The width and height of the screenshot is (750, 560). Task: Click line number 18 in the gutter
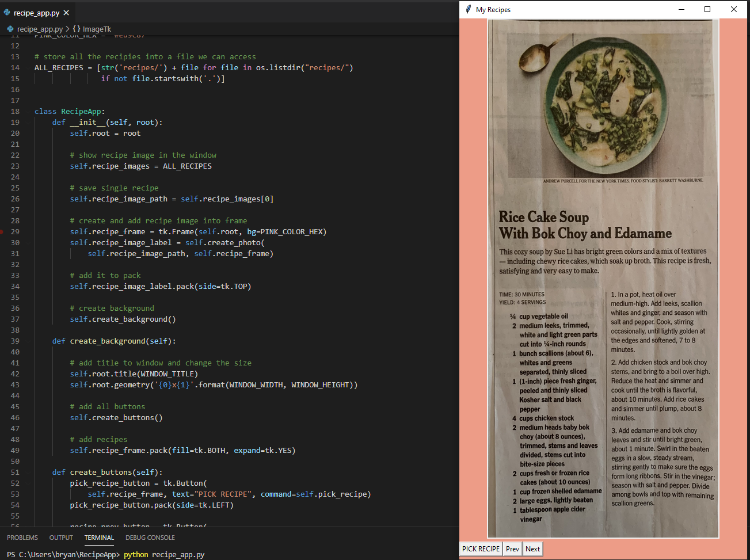(15, 112)
